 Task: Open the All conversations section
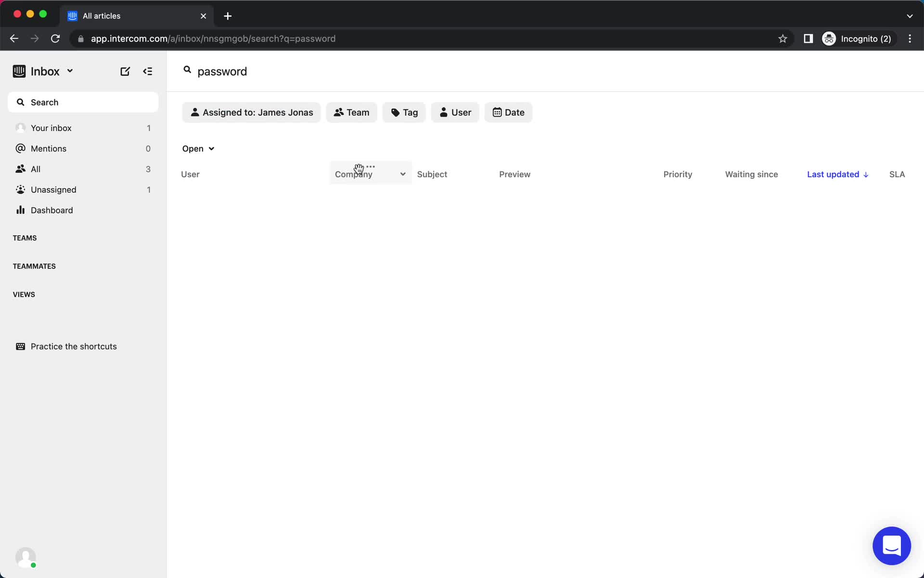click(35, 169)
